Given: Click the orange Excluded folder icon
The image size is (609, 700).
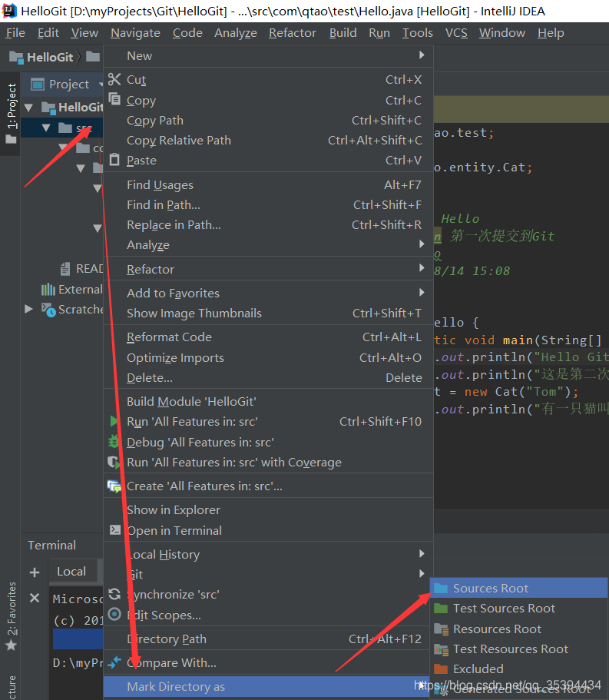Looking at the screenshot, I should coord(441,668).
